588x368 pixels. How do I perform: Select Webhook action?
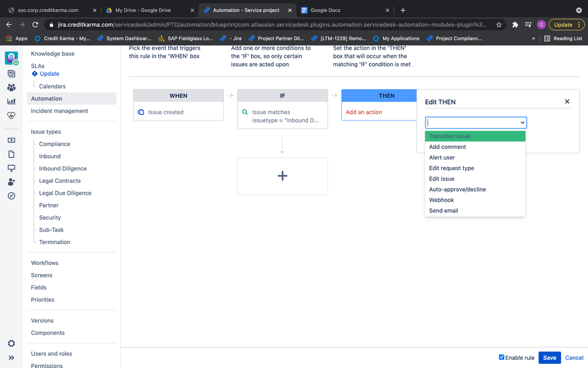[475, 200]
